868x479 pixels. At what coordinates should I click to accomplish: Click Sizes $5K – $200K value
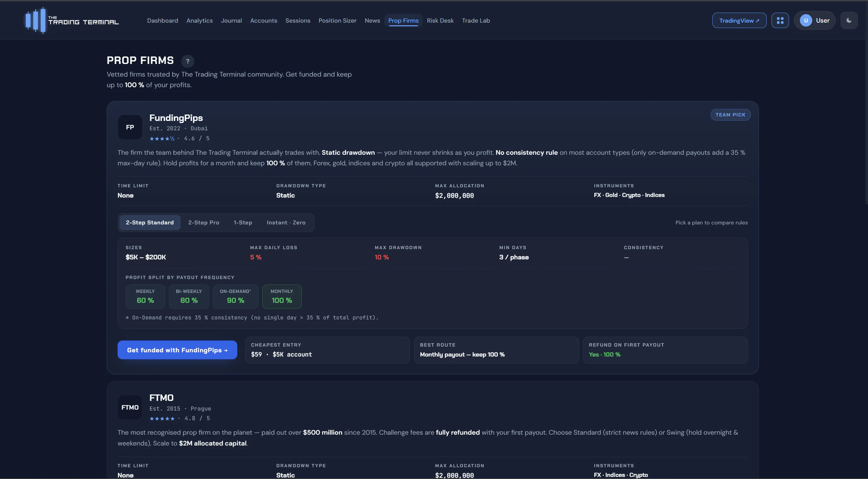pyautogui.click(x=146, y=257)
